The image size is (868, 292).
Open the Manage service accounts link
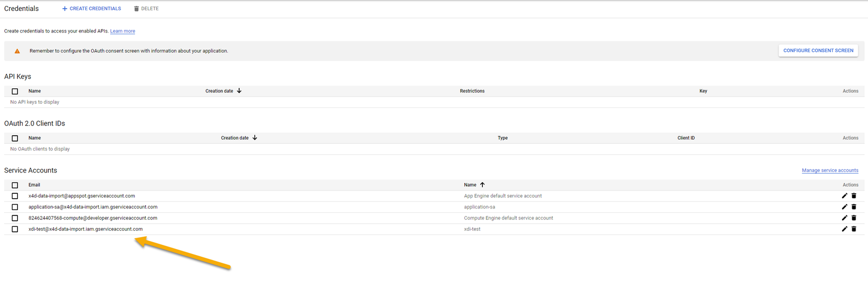point(829,170)
